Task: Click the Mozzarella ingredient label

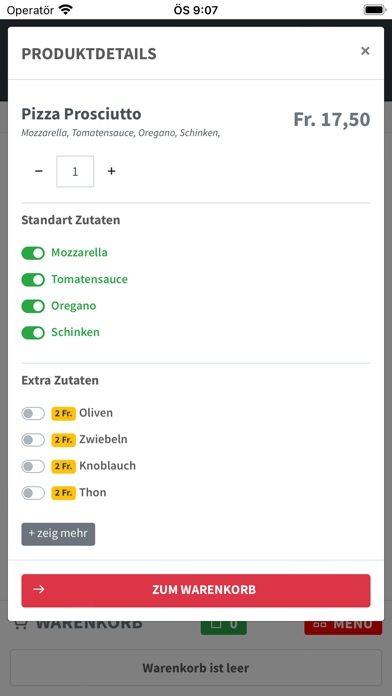Action: (79, 253)
